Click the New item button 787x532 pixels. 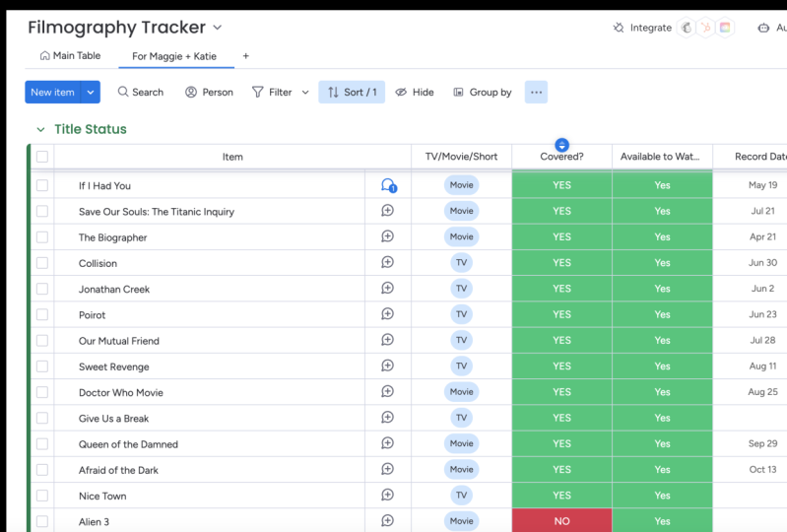[53, 92]
